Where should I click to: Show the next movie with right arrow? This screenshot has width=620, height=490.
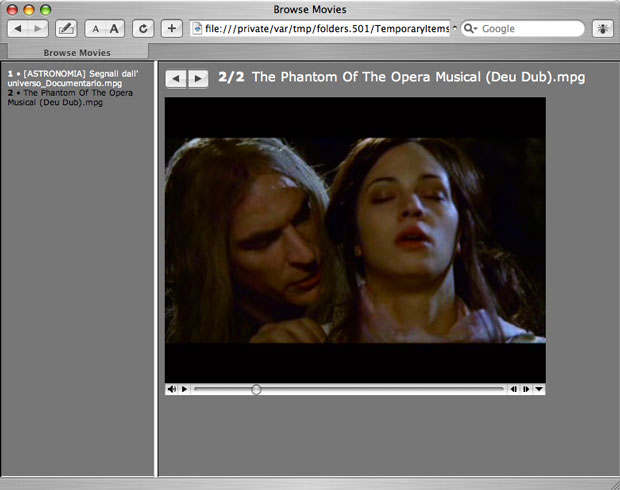coord(198,79)
